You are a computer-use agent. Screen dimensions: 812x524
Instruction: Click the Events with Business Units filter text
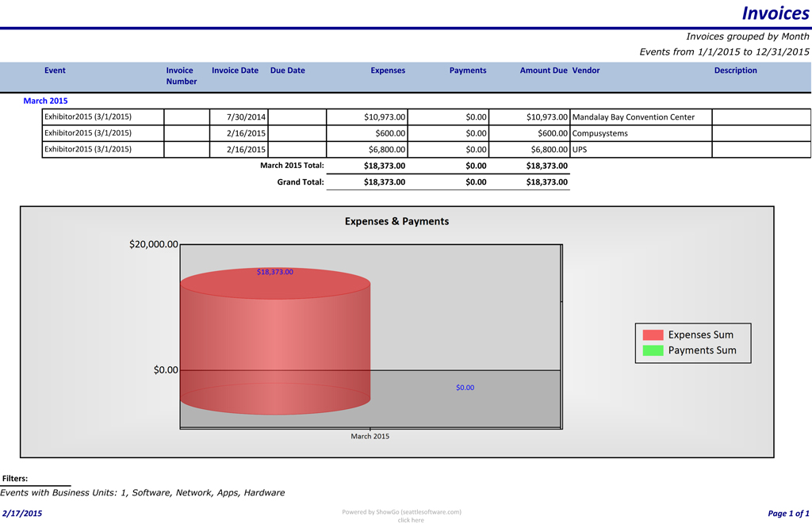click(143, 493)
